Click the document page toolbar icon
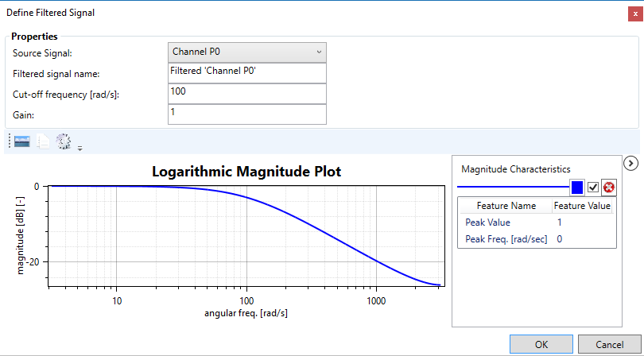 [44, 141]
